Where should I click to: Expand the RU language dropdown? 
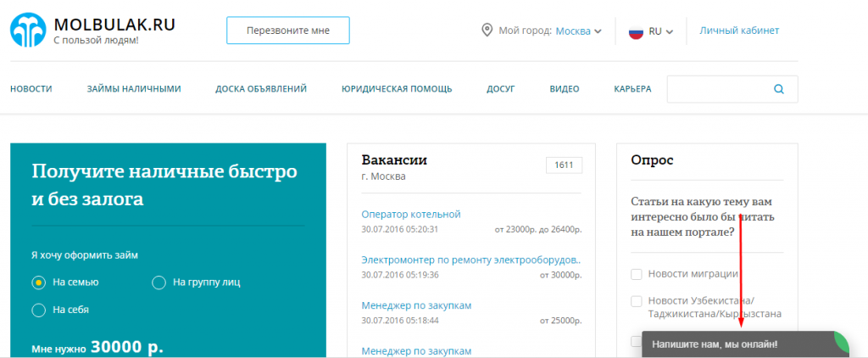coord(660,31)
